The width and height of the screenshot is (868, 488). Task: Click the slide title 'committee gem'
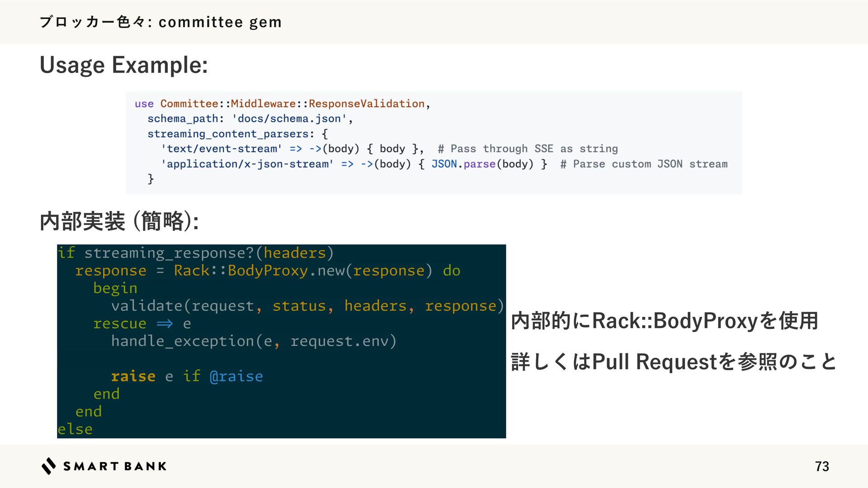pyautogui.click(x=220, y=22)
